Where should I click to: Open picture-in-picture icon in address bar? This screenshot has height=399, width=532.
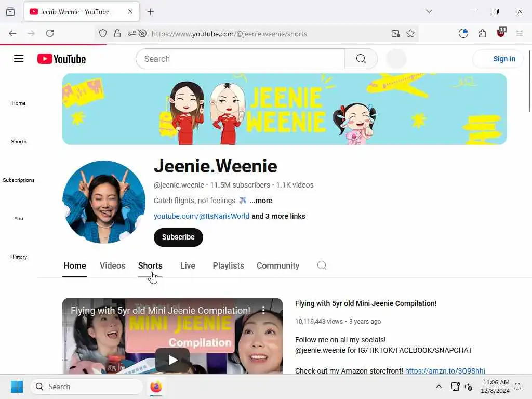click(395, 33)
